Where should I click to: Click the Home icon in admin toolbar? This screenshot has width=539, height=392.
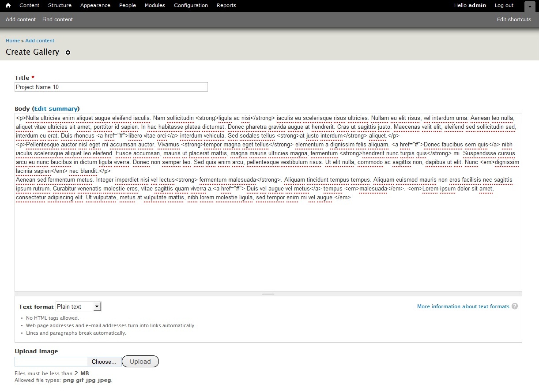click(x=8, y=5)
